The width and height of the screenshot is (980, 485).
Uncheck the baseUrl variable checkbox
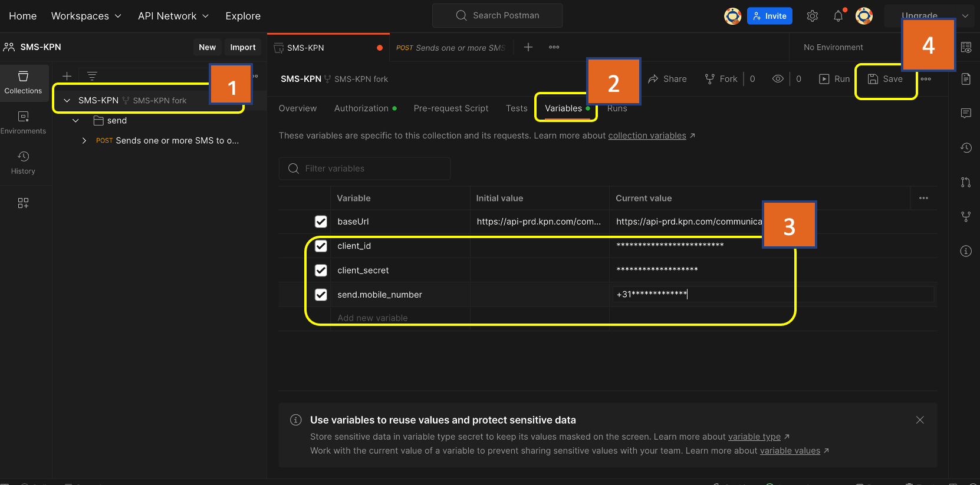coord(321,222)
